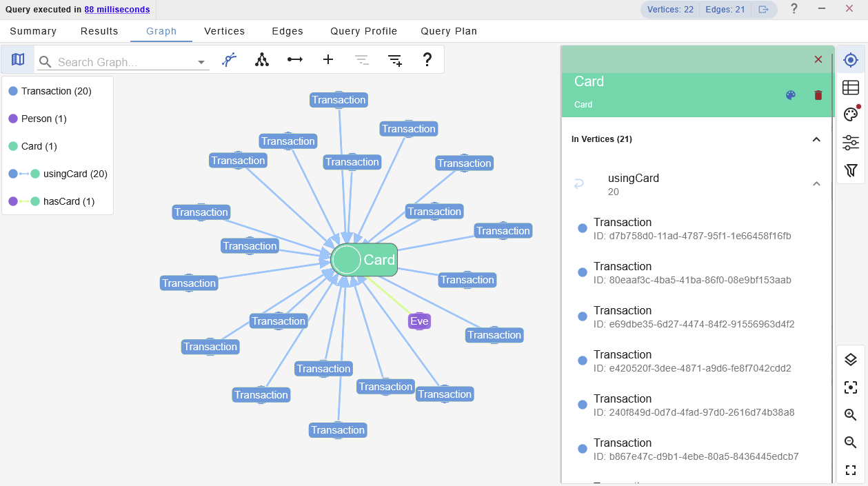The image size is (868, 486).
Task: Open the filter funnel panel in the right sidebar
Action: 851,170
